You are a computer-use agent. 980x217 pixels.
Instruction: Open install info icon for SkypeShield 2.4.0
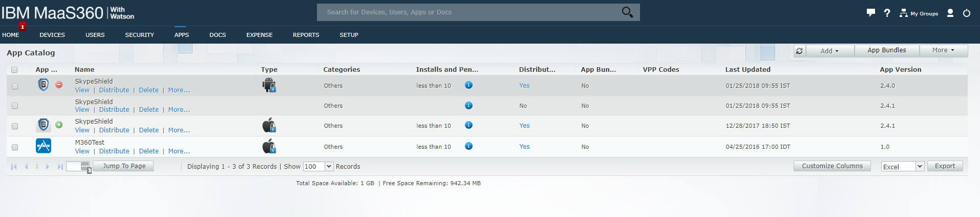point(468,85)
